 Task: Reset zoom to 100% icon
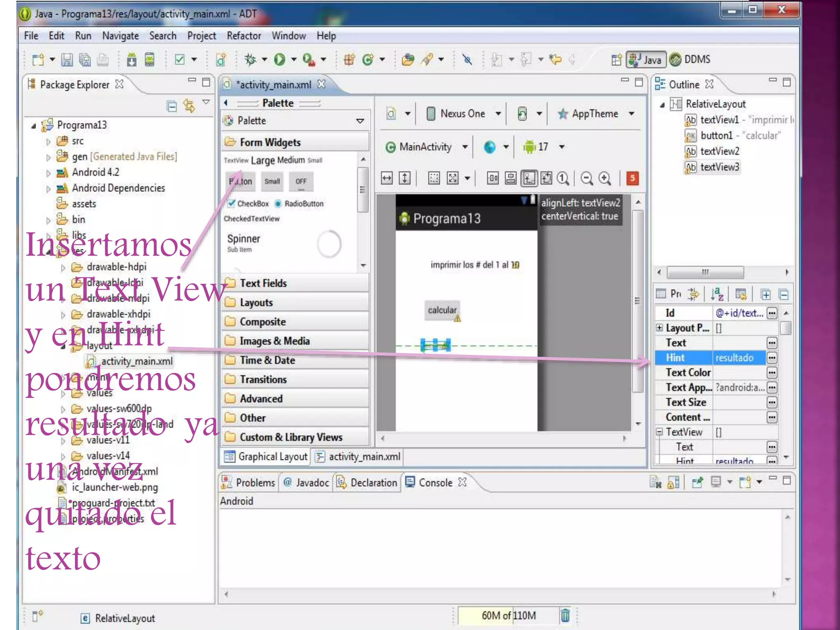pos(563,178)
